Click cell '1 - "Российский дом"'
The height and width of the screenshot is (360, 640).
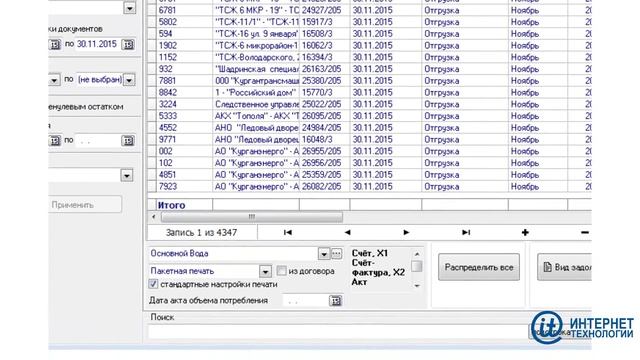click(x=256, y=93)
